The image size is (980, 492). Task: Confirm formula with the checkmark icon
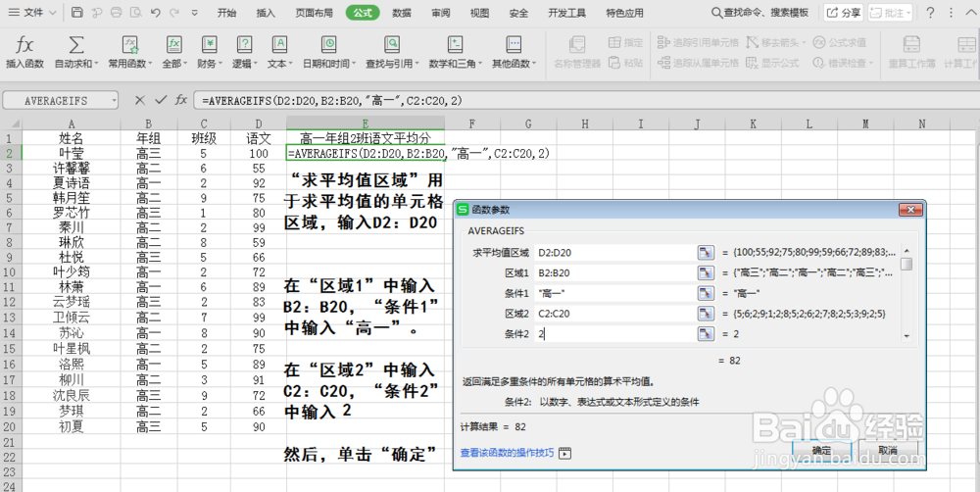[x=161, y=100]
